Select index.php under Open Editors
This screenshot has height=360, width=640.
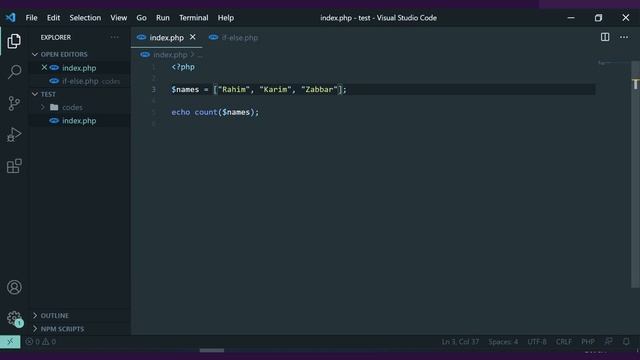click(x=80, y=68)
